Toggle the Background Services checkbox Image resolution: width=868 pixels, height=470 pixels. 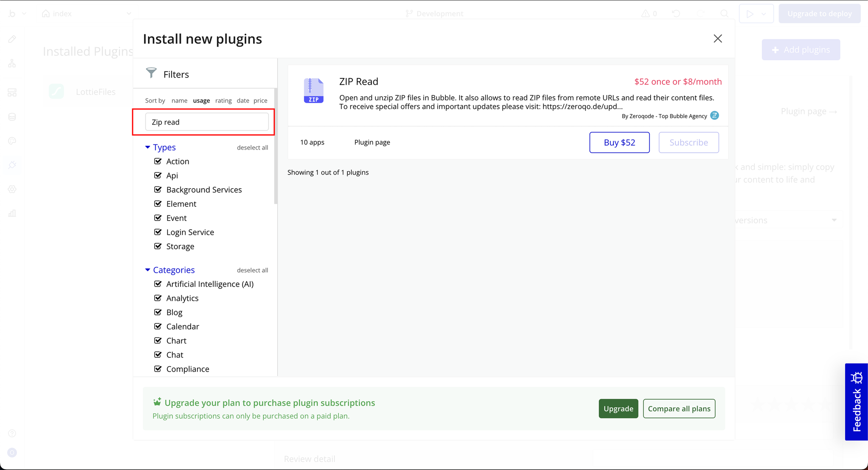click(158, 189)
